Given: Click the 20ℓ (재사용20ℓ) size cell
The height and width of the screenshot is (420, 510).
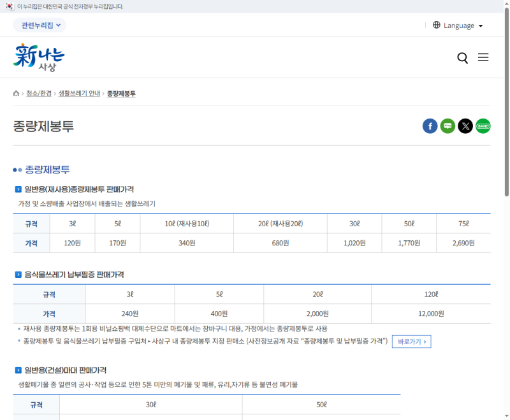Looking at the screenshot, I should click(x=280, y=224).
